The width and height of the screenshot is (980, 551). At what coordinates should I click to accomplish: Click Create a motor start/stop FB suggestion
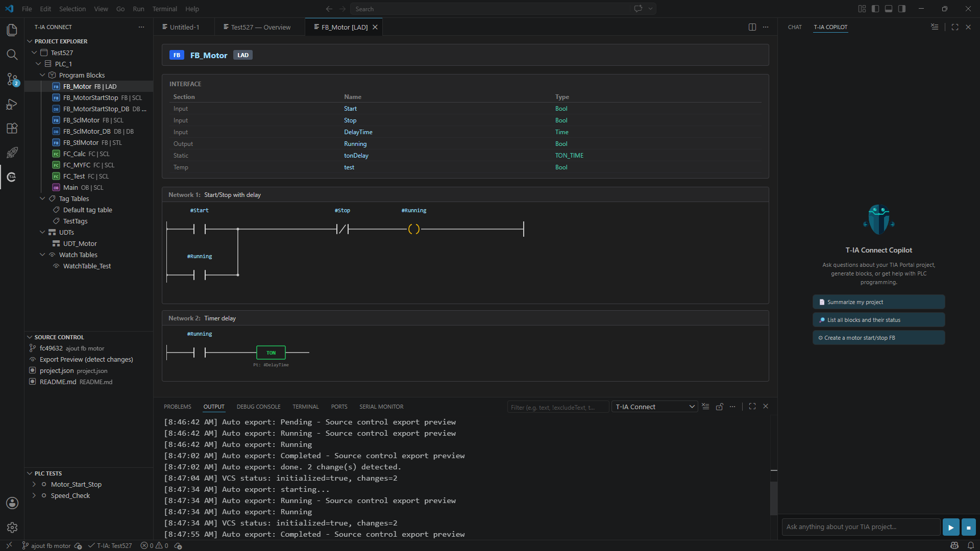pyautogui.click(x=878, y=338)
